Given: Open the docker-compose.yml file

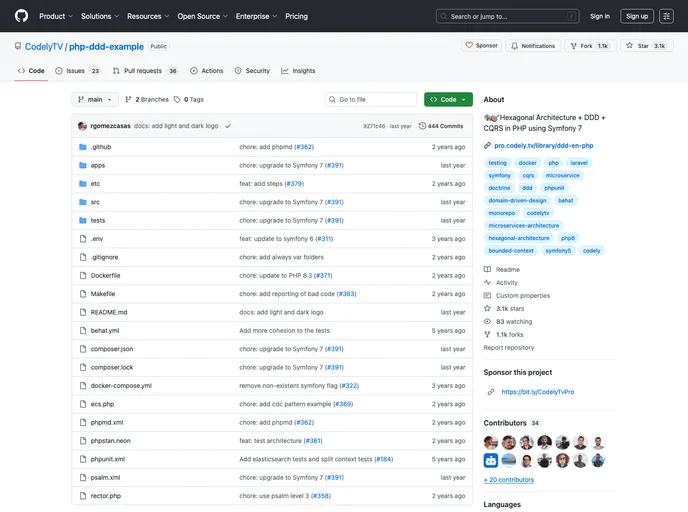Looking at the screenshot, I should click(x=121, y=386).
